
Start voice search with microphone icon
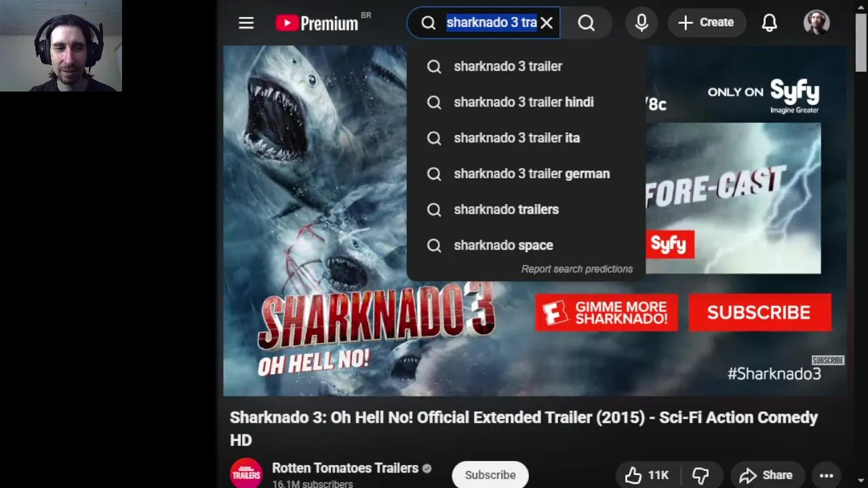pyautogui.click(x=642, y=23)
